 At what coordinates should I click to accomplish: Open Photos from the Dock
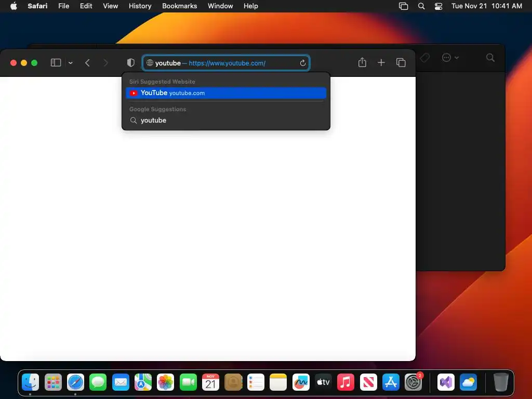point(166,382)
